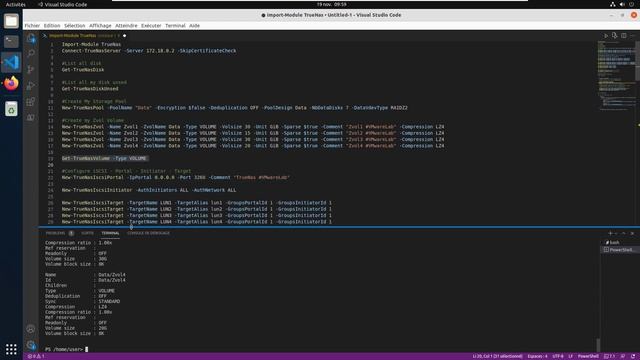640x360 pixels.
Task: Click the PS /home/user> terminal prompt
Action: point(64,349)
